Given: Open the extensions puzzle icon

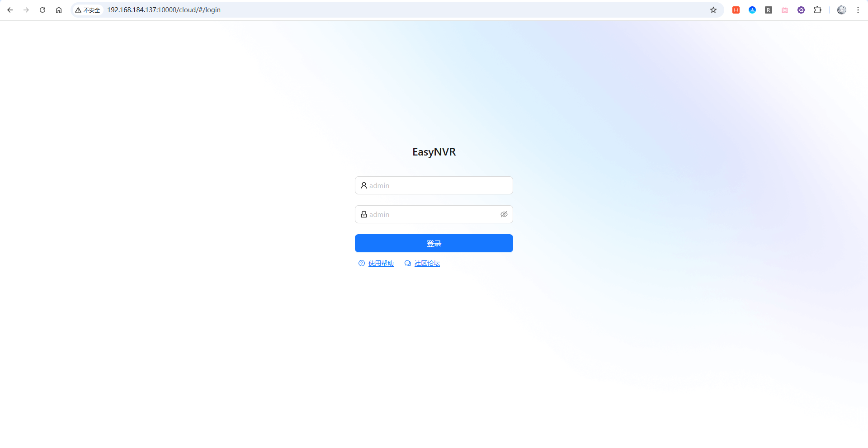Looking at the screenshot, I should pyautogui.click(x=817, y=10).
